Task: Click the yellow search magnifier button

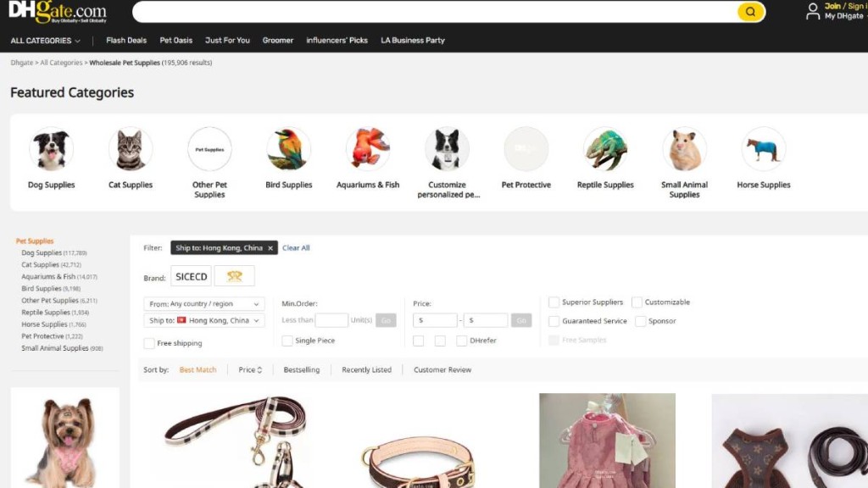Action: coord(750,12)
